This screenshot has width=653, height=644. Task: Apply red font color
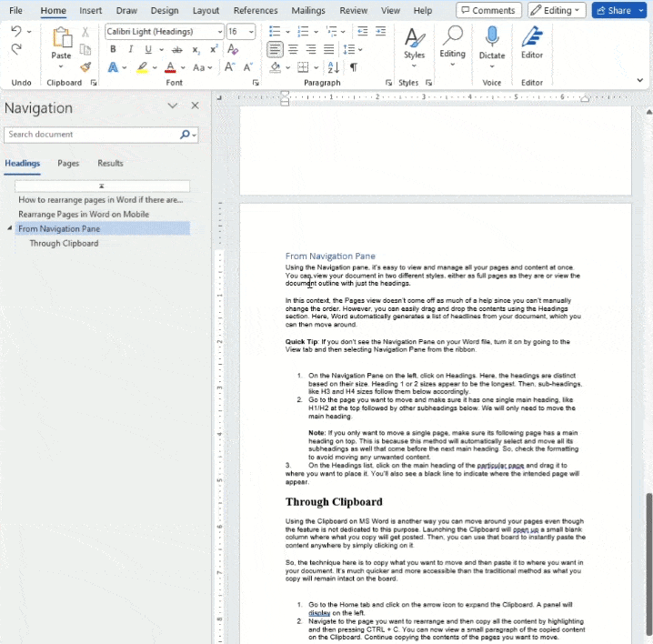tap(170, 67)
